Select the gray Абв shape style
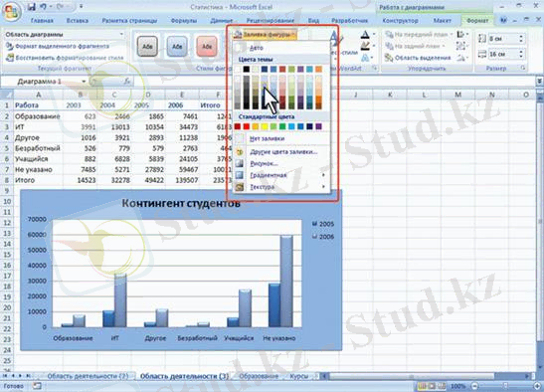The width and height of the screenshot is (544, 392). pyautogui.click(x=147, y=46)
